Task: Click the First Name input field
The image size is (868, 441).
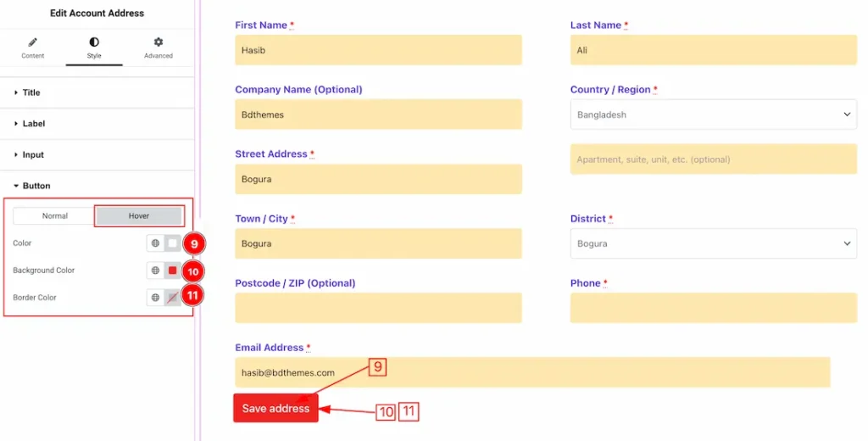Action: [x=378, y=50]
